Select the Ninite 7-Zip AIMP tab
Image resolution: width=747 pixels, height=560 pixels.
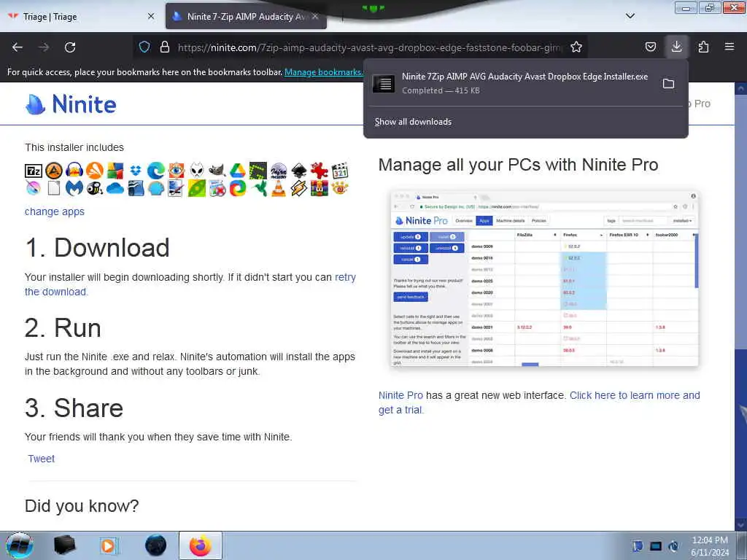pos(247,17)
